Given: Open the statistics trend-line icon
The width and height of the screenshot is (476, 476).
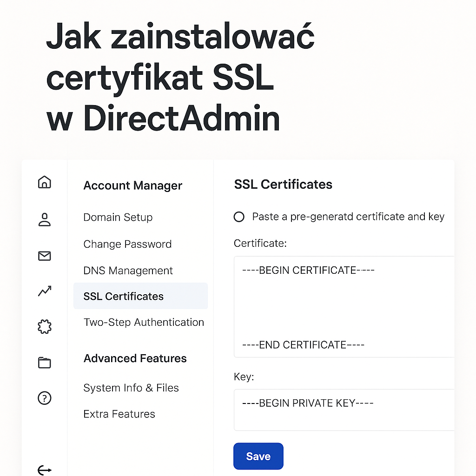Looking at the screenshot, I should pyautogui.click(x=44, y=291).
